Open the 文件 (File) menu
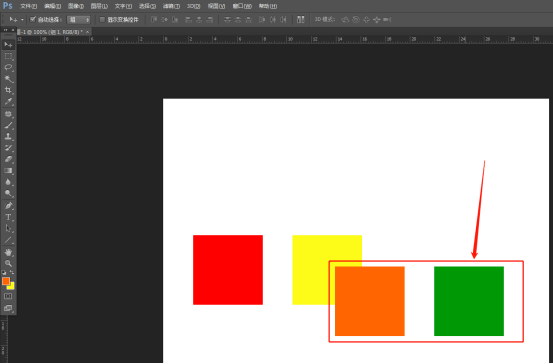Viewport: 553px width, 364px height. pyautogui.click(x=28, y=6)
